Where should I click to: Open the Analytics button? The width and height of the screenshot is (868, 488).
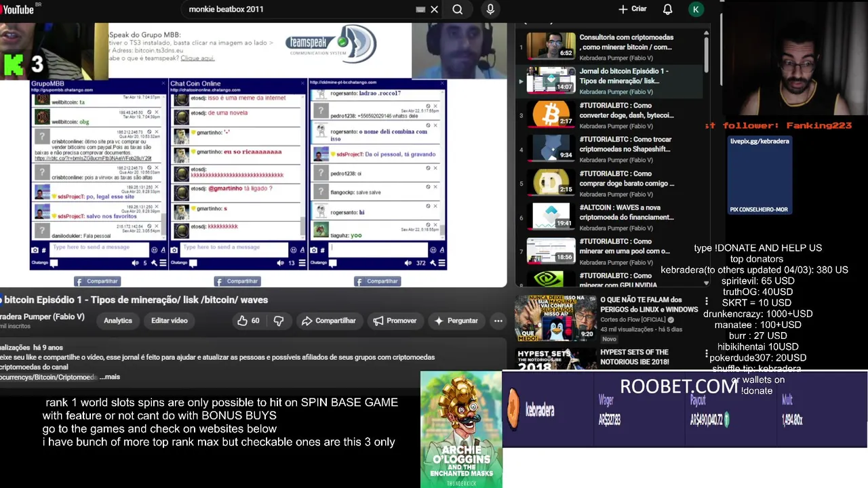[118, 321]
